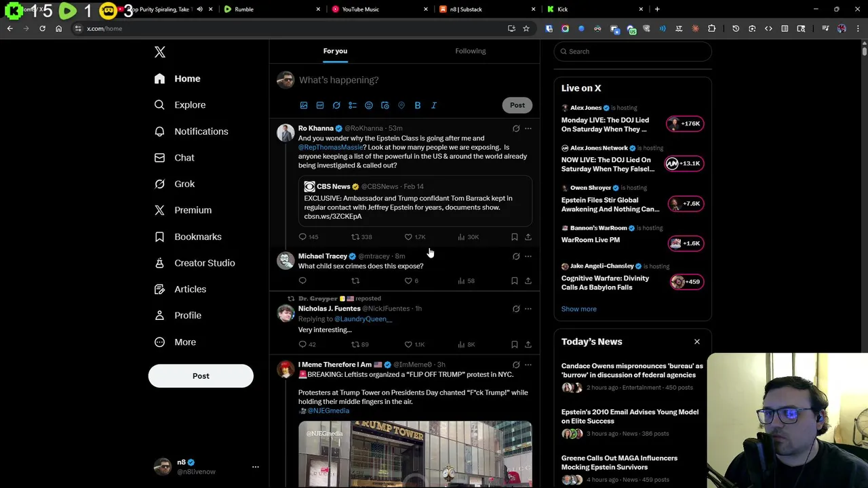Share Nicholas J. Fuentes post
The width and height of the screenshot is (868, 488).
click(x=528, y=344)
